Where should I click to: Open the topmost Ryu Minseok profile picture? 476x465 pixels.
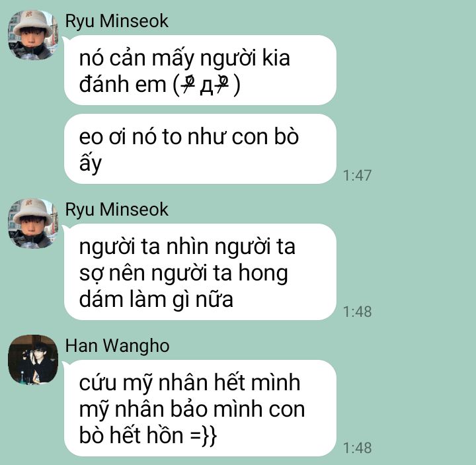[33, 34]
